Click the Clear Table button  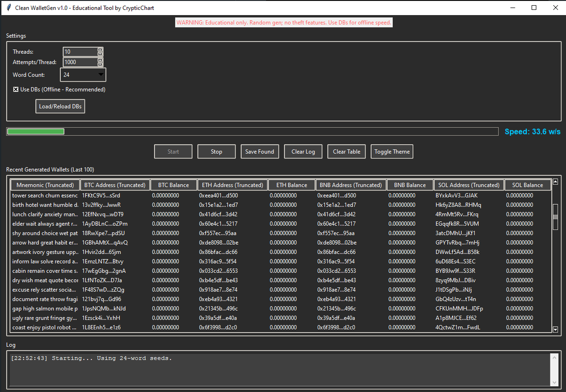(x=347, y=151)
